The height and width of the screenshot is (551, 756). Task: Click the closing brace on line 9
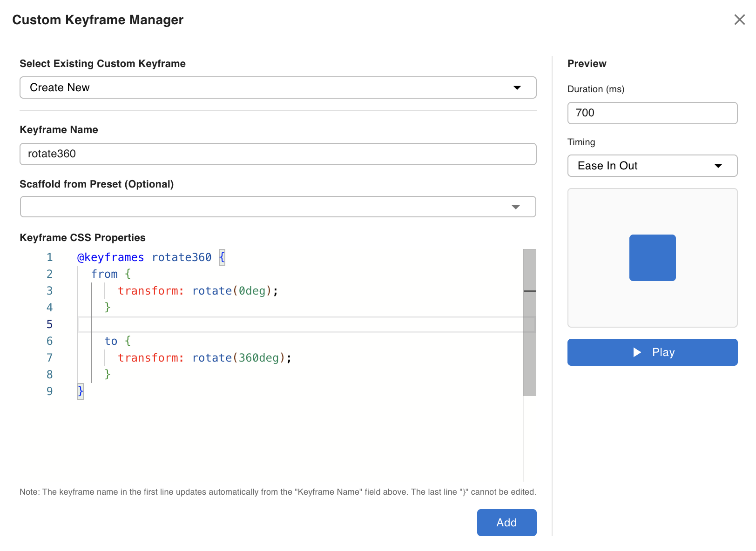pyautogui.click(x=81, y=391)
